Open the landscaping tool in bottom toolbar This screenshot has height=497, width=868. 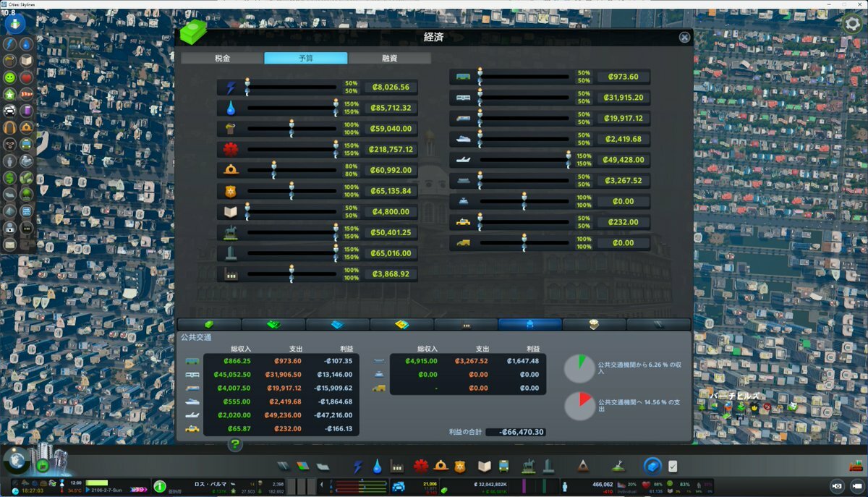tap(618, 466)
